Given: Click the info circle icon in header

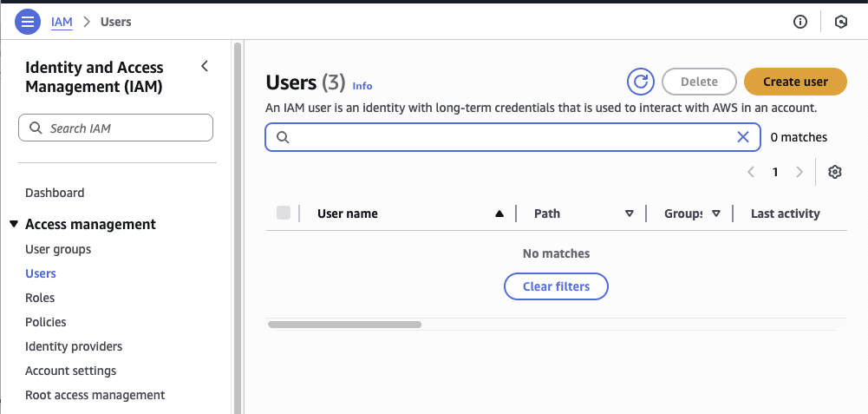Looking at the screenshot, I should (800, 22).
